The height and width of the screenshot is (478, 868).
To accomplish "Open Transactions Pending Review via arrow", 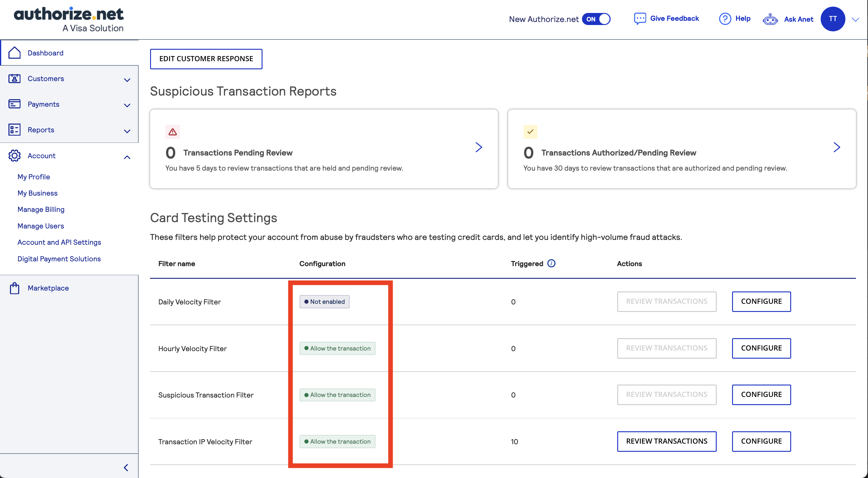I will pos(479,147).
